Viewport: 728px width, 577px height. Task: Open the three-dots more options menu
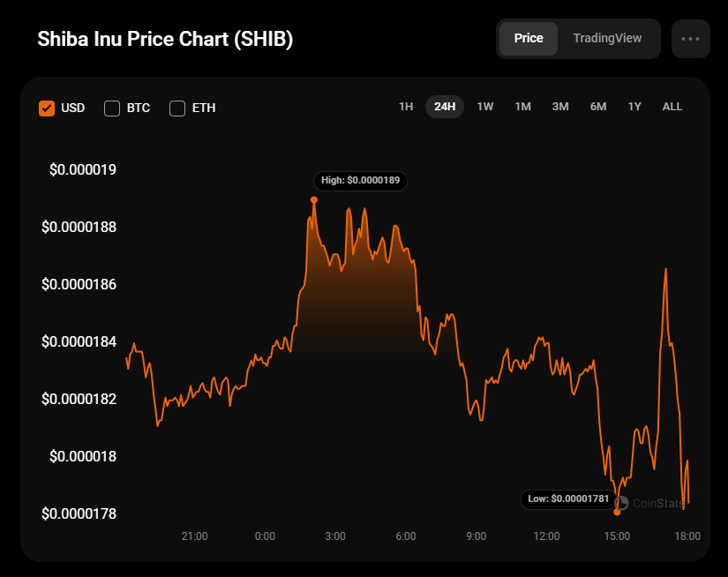tap(690, 39)
